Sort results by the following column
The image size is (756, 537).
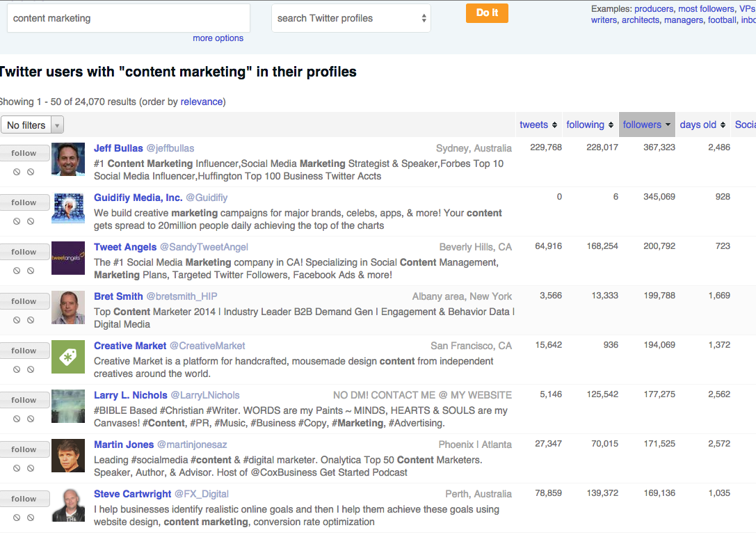[590, 125]
